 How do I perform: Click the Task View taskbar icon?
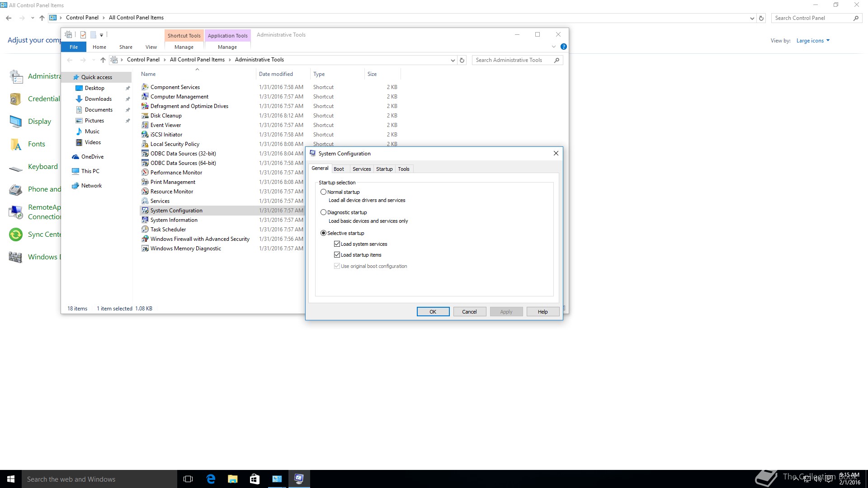[x=188, y=479]
